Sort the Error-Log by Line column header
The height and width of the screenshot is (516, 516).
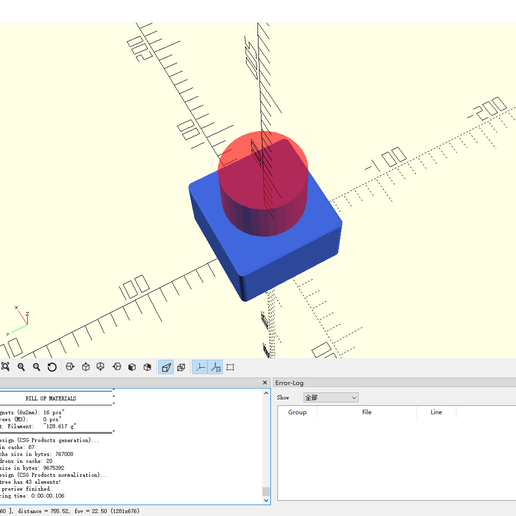pos(436,412)
